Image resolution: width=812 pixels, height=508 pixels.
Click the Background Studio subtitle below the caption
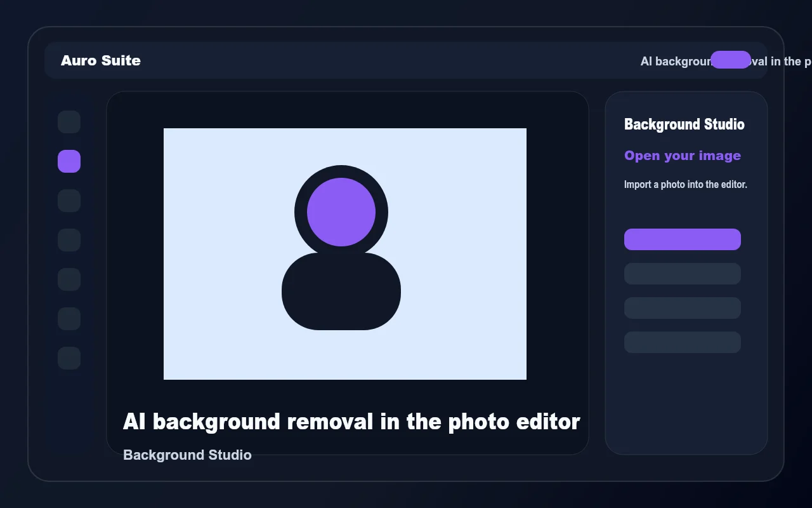coord(187,455)
